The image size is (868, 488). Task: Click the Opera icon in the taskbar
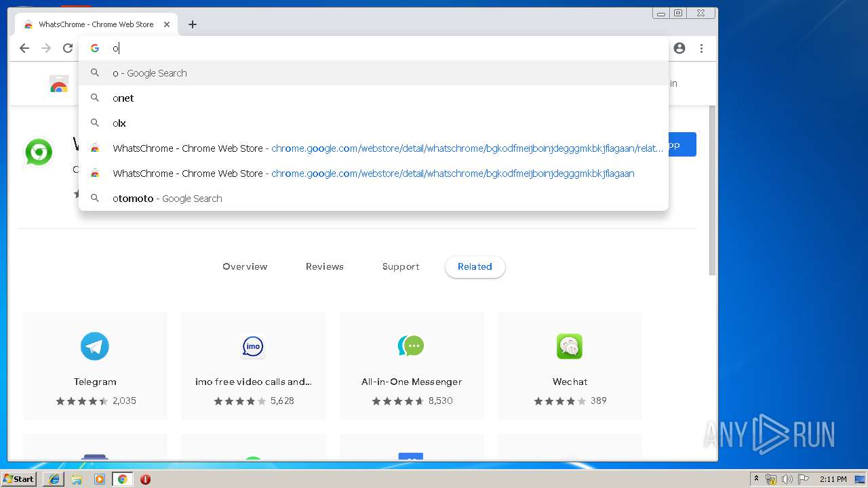click(145, 479)
